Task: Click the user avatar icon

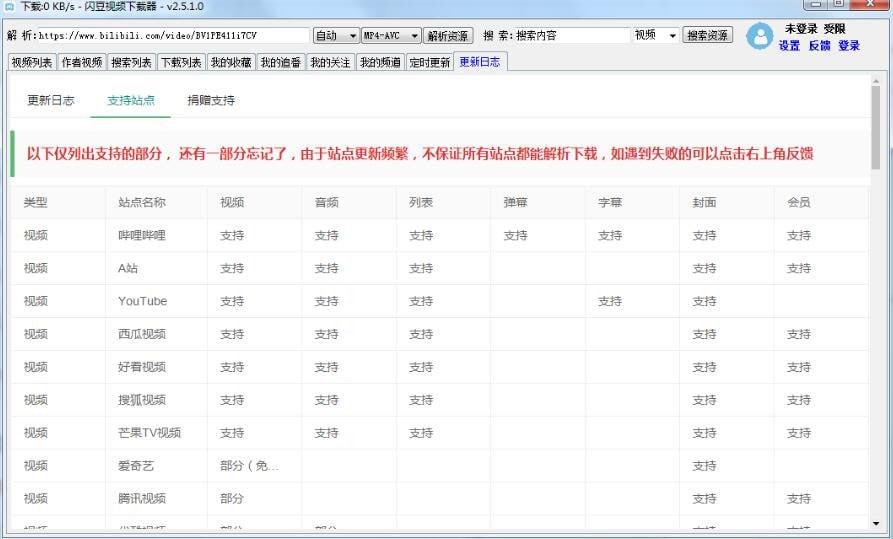Action: [x=759, y=36]
